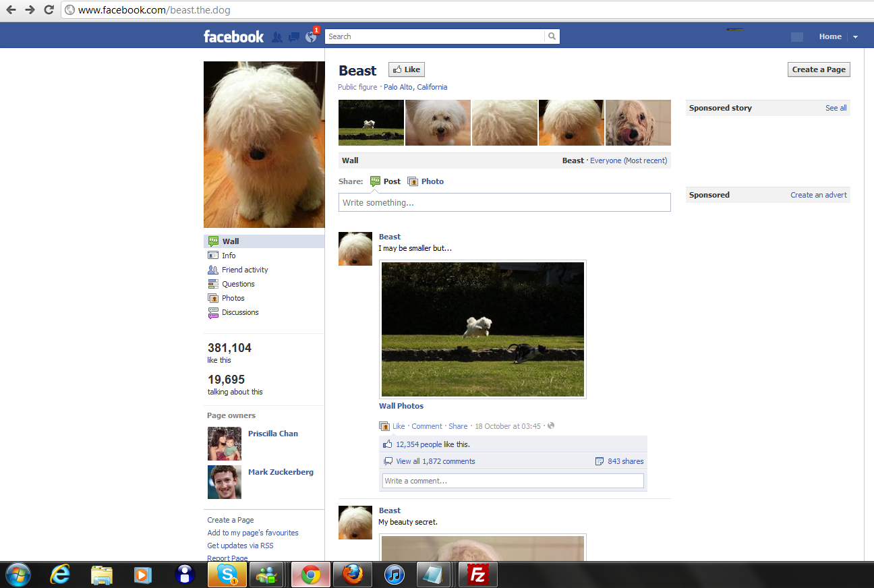Click the Everyone (Most recent) wall filter
This screenshot has width=874, height=588.
629,160
